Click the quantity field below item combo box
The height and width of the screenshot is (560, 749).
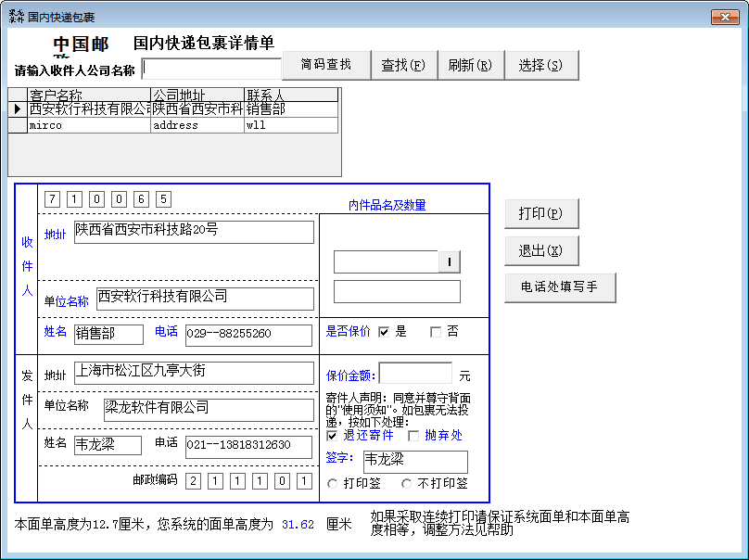pyautogui.click(x=397, y=291)
